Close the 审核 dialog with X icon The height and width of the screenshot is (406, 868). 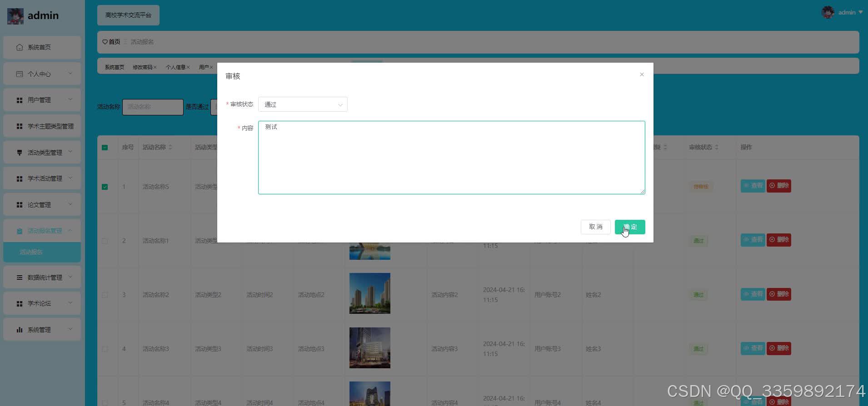pyautogui.click(x=642, y=74)
